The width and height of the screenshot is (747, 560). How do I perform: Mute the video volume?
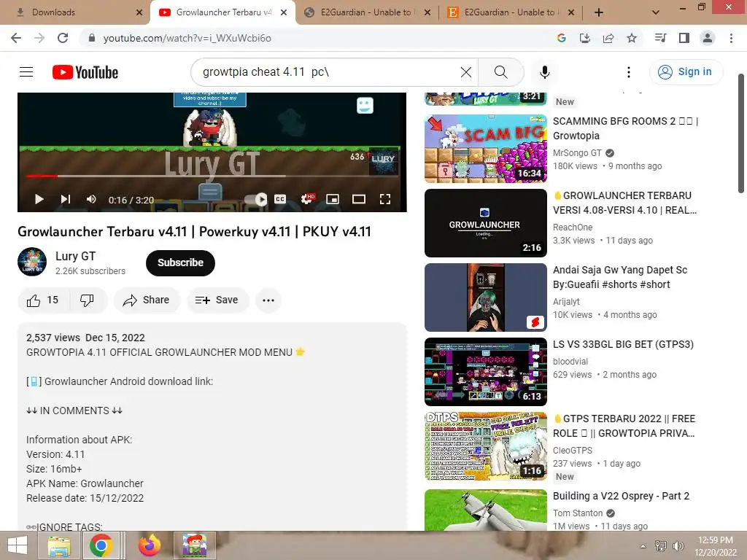91,199
